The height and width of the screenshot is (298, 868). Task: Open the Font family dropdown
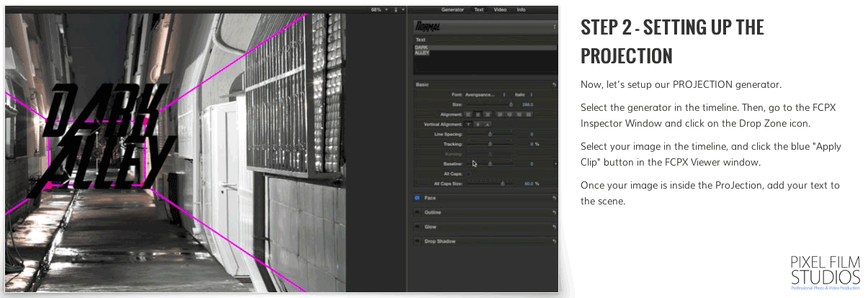(x=485, y=94)
